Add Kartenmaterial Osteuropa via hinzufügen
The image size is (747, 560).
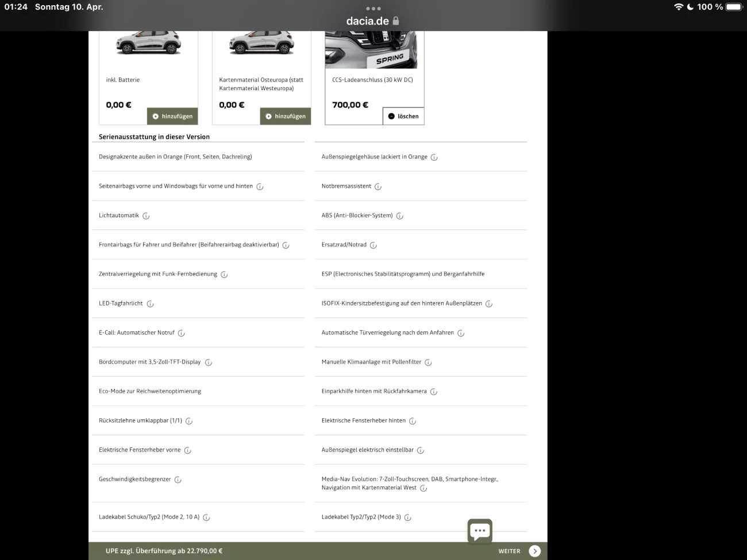286,116
